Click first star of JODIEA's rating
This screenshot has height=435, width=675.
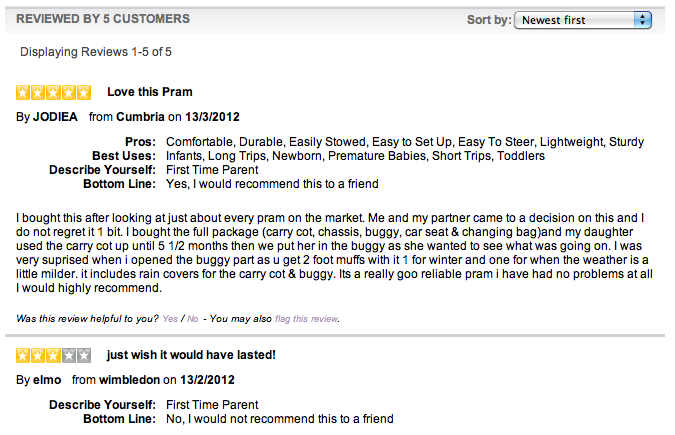pos(23,92)
